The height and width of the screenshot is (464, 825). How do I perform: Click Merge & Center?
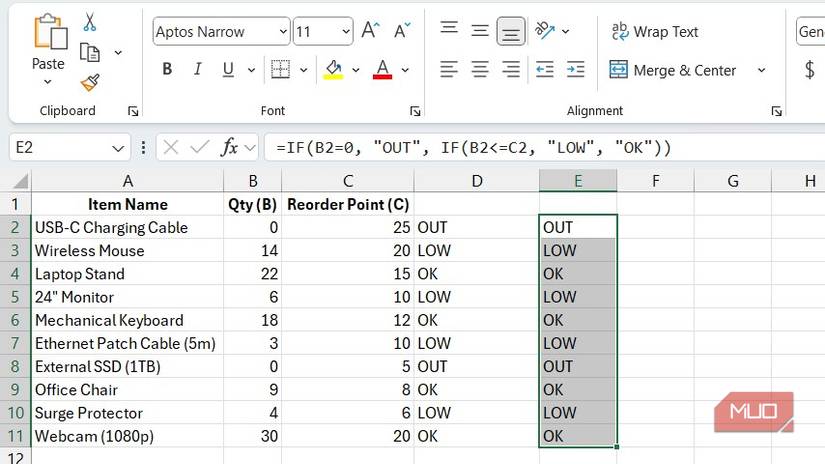coord(672,70)
